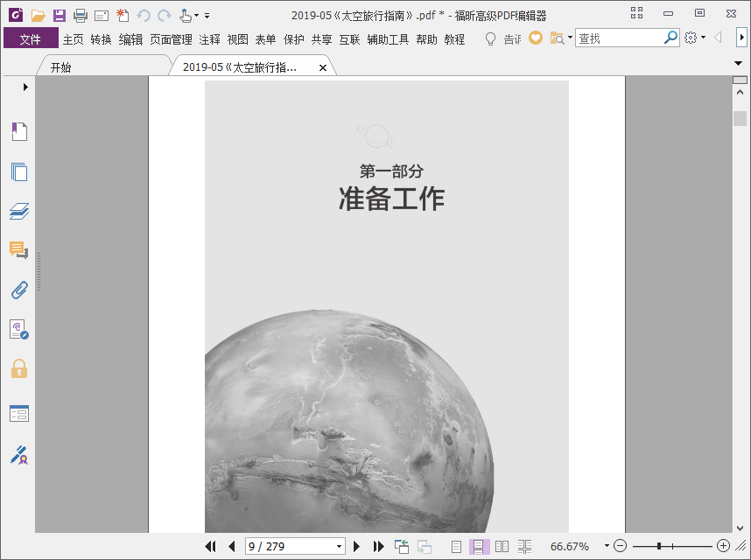Click the zoom slider handle
Image resolution: width=751 pixels, height=560 pixels.
click(x=658, y=546)
